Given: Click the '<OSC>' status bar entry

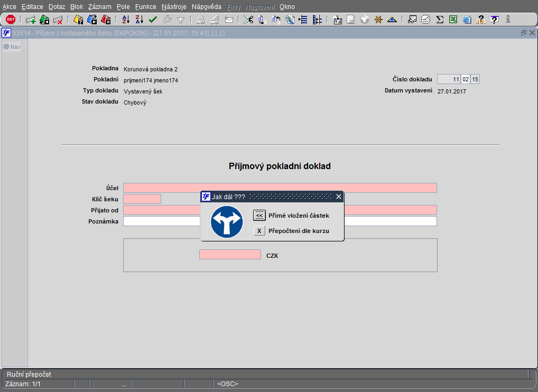Looking at the screenshot, I should (227, 384).
